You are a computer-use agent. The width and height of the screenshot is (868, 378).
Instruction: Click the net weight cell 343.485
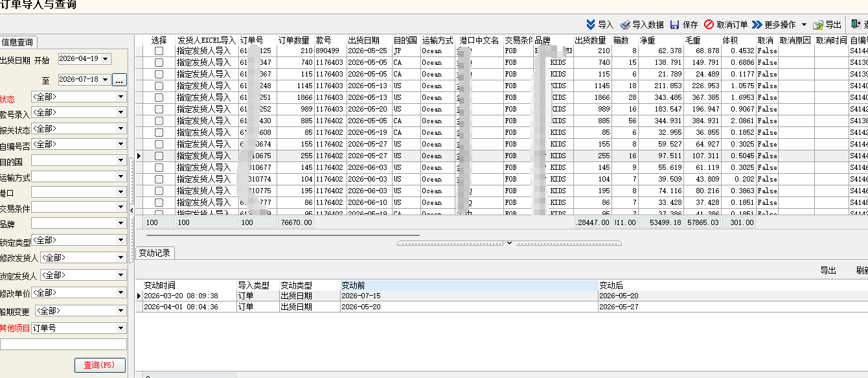pos(661,97)
